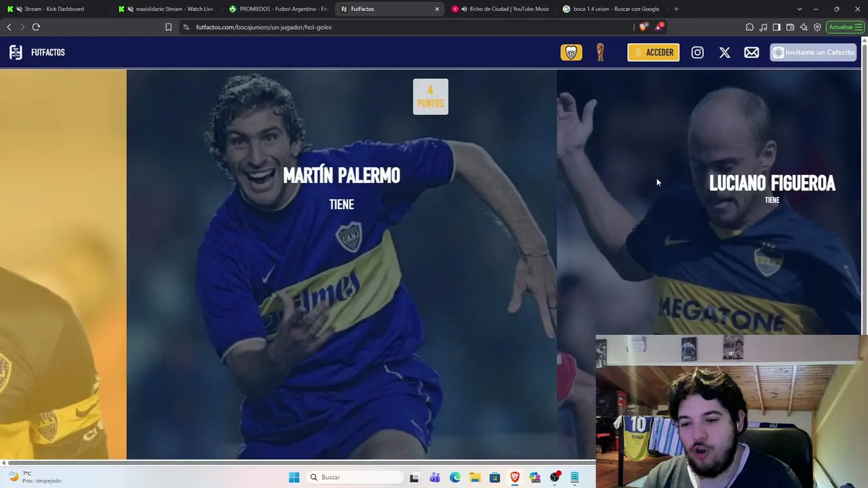This screenshot has width=868, height=488.
Task: Open the FutFactos Instagram profile
Action: 697,52
